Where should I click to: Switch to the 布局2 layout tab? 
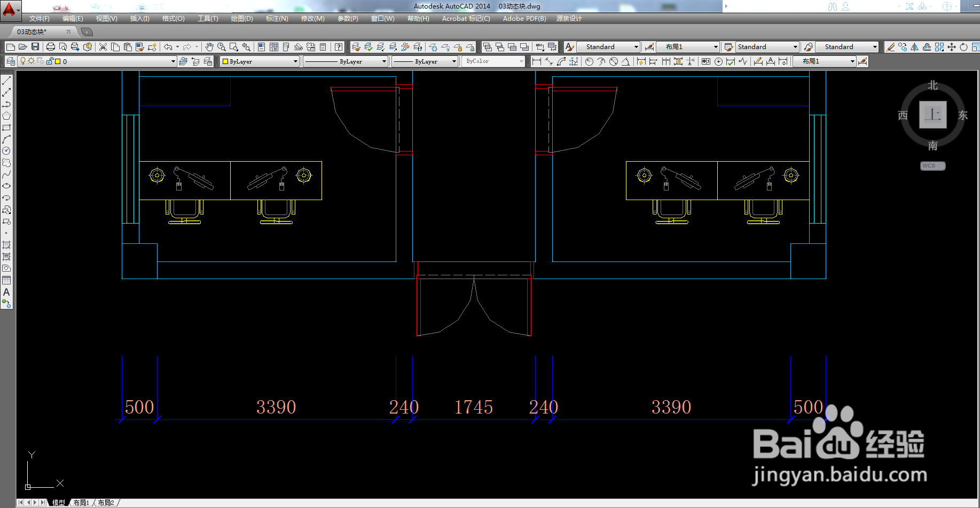(106, 503)
